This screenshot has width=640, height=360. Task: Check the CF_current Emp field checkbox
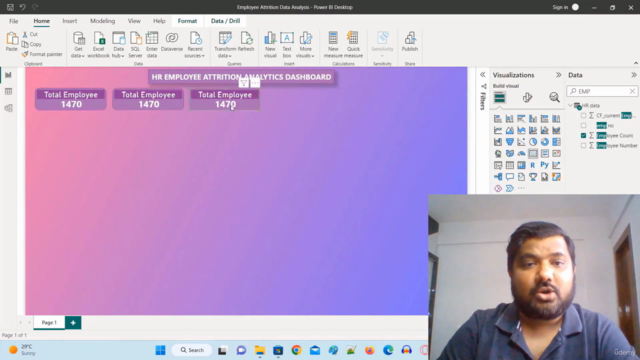tap(583, 116)
